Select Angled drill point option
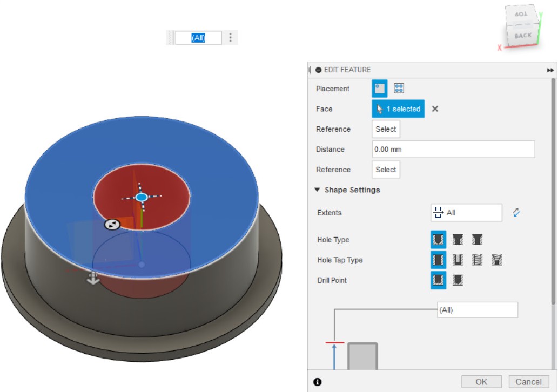 458,280
